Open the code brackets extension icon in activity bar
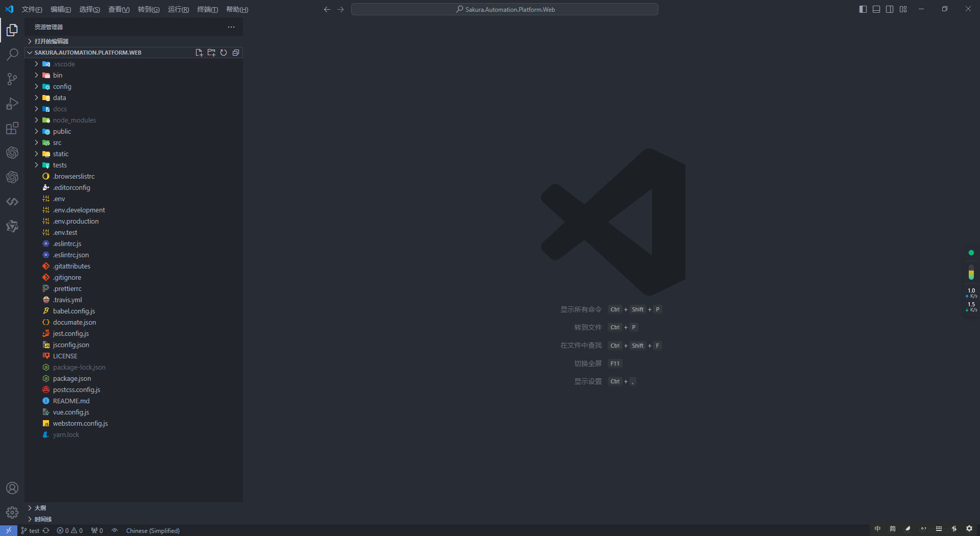980x536 pixels. coord(12,202)
